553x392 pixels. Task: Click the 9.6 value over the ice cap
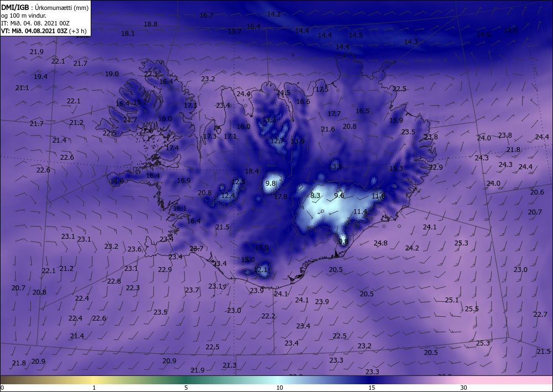point(339,195)
